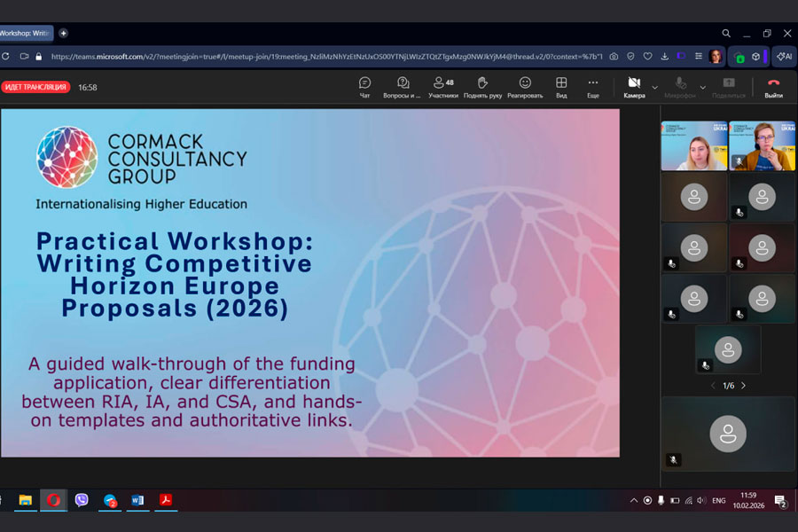
Task: Click the new tab plus button
Action: click(x=63, y=33)
